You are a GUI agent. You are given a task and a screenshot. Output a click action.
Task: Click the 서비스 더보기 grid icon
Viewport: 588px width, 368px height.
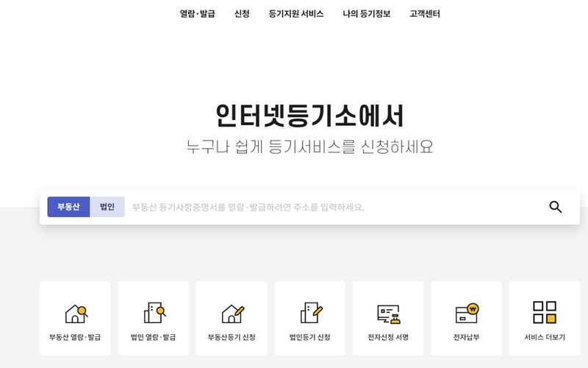coord(545,312)
